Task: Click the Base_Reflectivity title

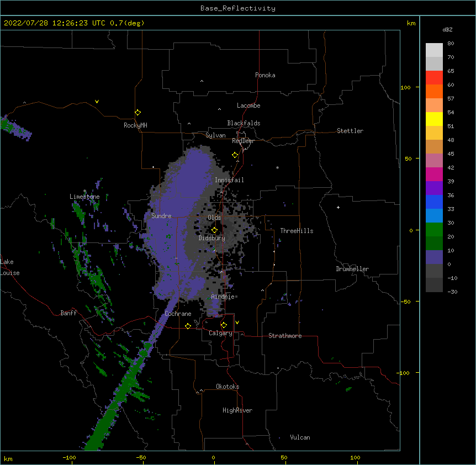Action: tap(238, 8)
